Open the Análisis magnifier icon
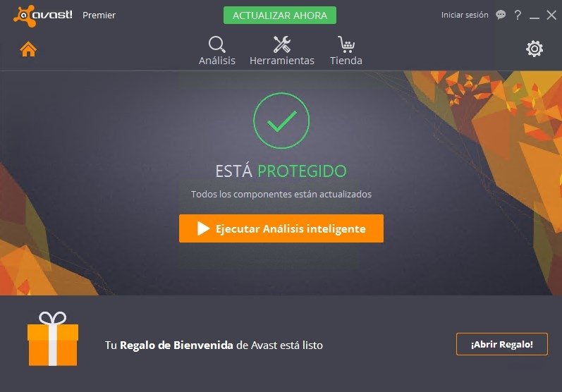 coord(217,44)
